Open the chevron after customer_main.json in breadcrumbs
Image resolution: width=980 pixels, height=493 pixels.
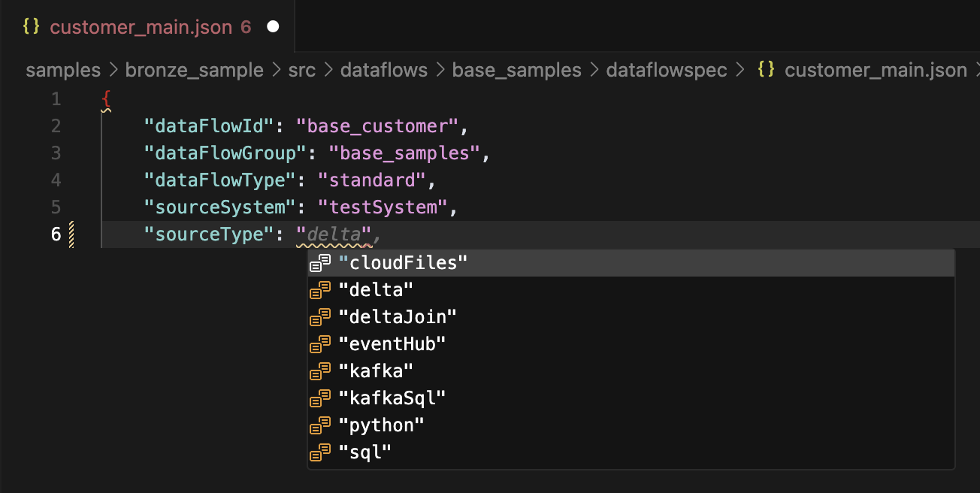click(975, 70)
